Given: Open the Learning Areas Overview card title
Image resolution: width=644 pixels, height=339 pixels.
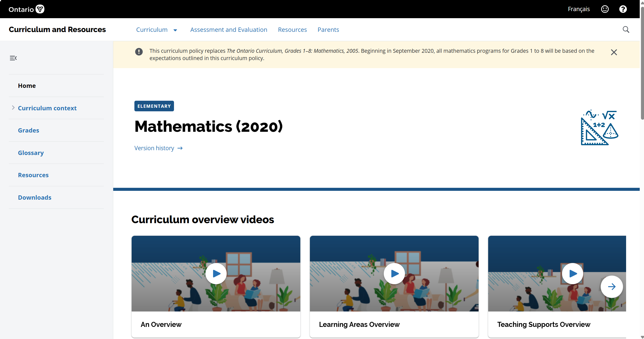Looking at the screenshot, I should pyautogui.click(x=359, y=324).
